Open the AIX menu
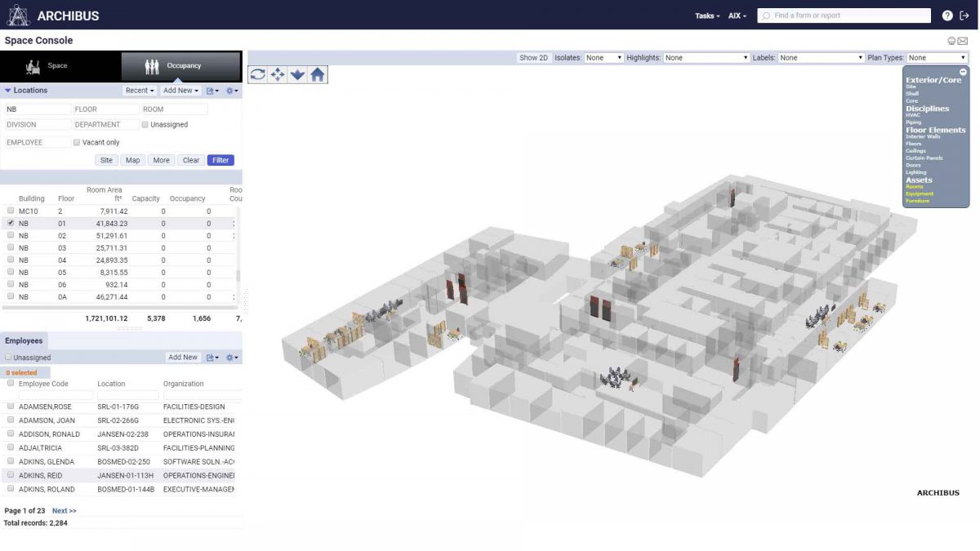 click(x=737, y=16)
